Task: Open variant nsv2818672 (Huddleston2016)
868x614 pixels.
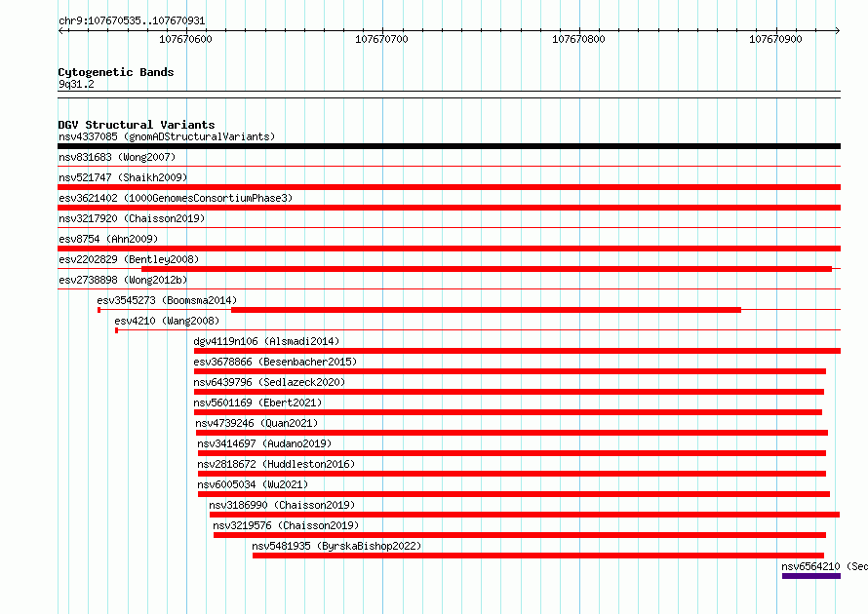Action: [x=276, y=464]
